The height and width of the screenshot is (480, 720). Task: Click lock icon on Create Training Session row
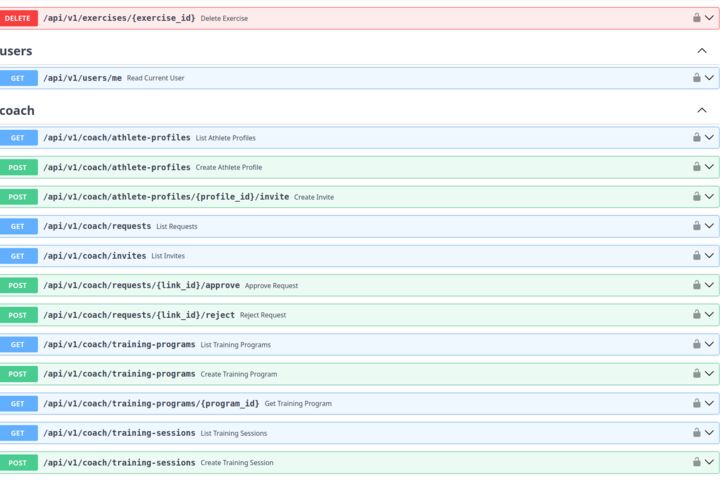coord(697,462)
